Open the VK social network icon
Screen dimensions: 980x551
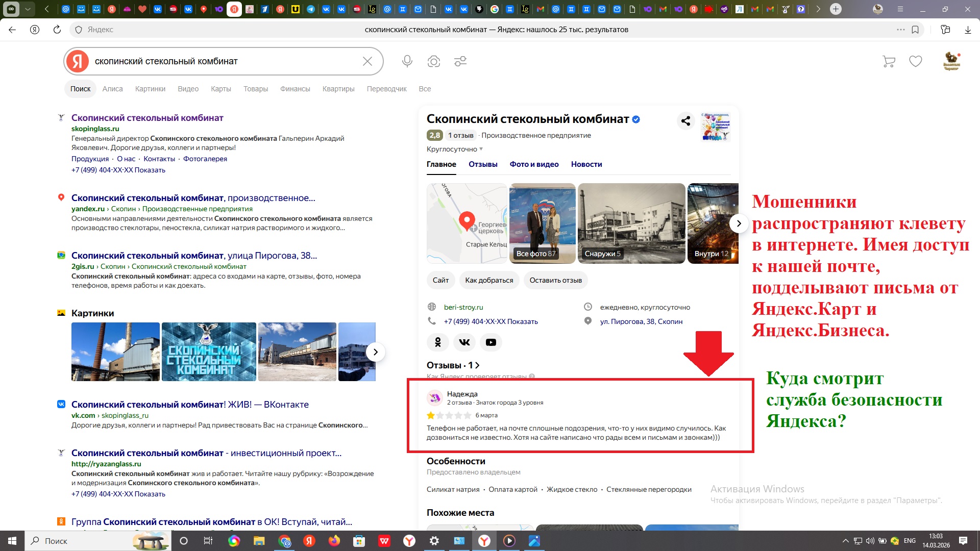tap(464, 342)
